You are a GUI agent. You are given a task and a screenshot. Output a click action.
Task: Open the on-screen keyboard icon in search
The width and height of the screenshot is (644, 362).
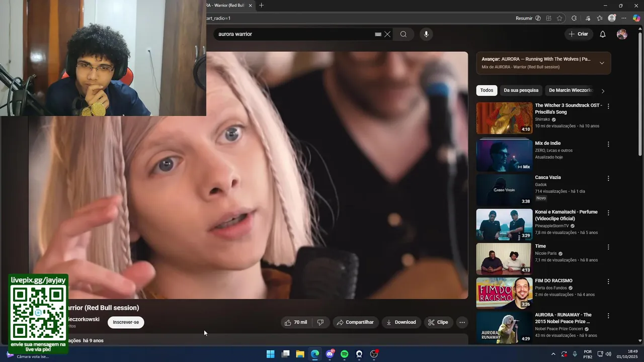tap(378, 34)
